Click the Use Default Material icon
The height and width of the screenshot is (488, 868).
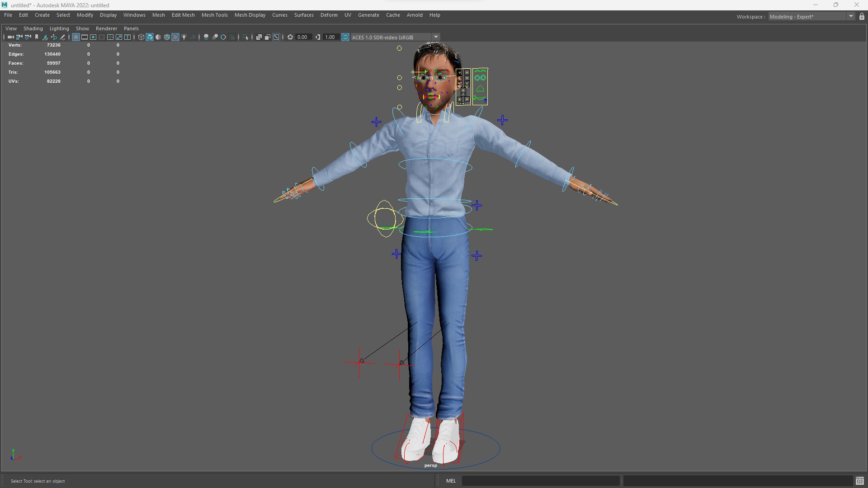pos(158,37)
